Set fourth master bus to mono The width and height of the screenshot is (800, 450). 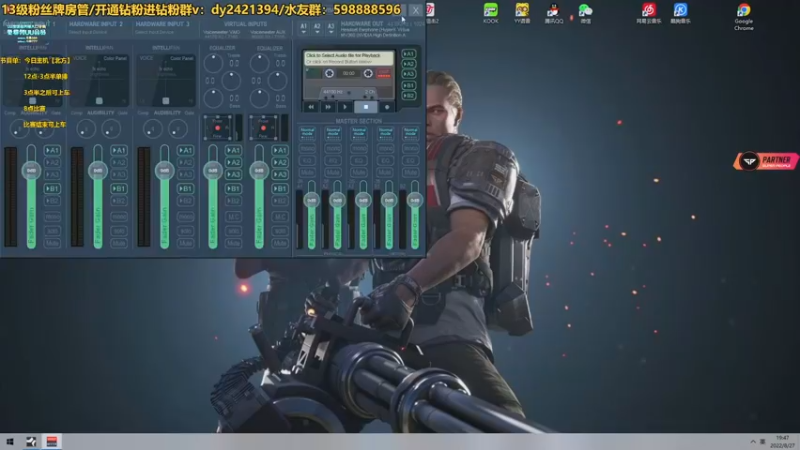tap(385, 148)
